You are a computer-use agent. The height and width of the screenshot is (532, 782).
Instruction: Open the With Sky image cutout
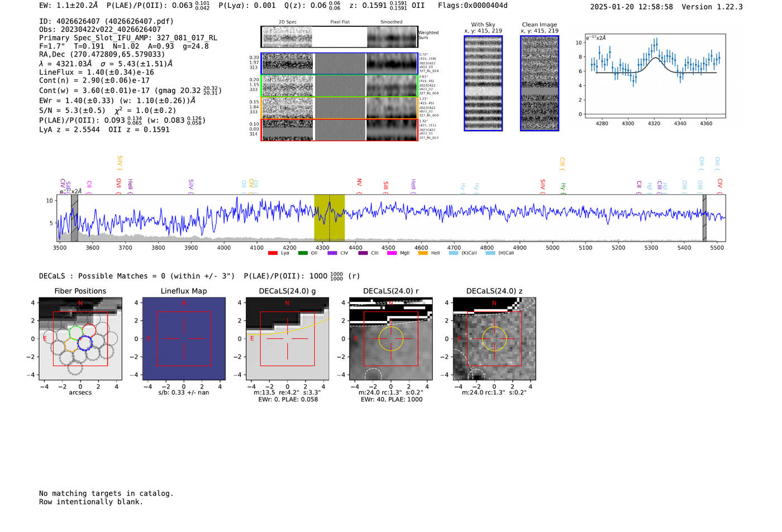[483, 83]
